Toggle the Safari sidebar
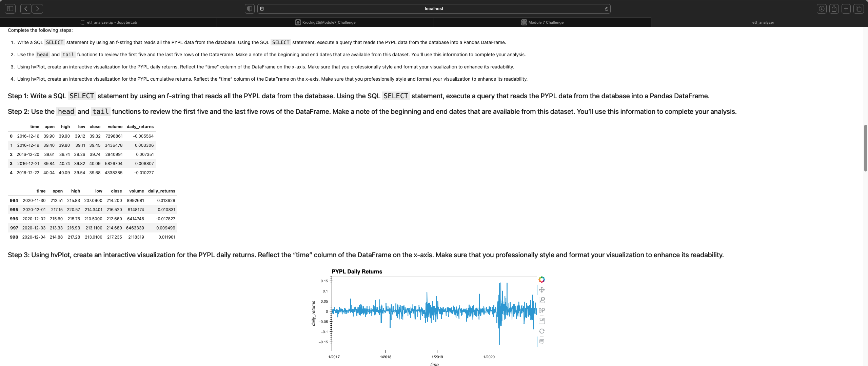The image size is (868, 366). click(x=10, y=9)
